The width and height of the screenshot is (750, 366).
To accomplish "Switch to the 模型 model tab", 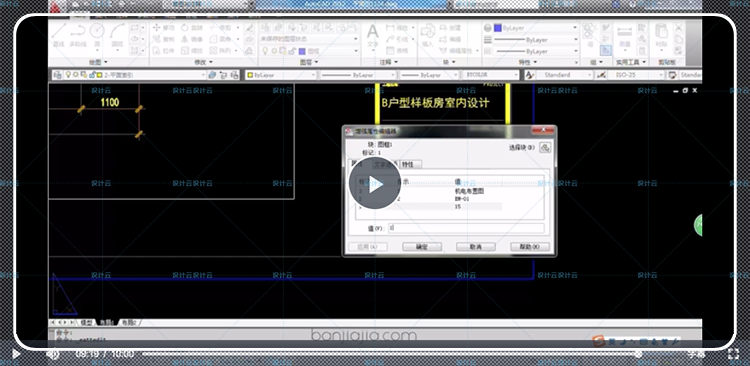I will (x=87, y=322).
